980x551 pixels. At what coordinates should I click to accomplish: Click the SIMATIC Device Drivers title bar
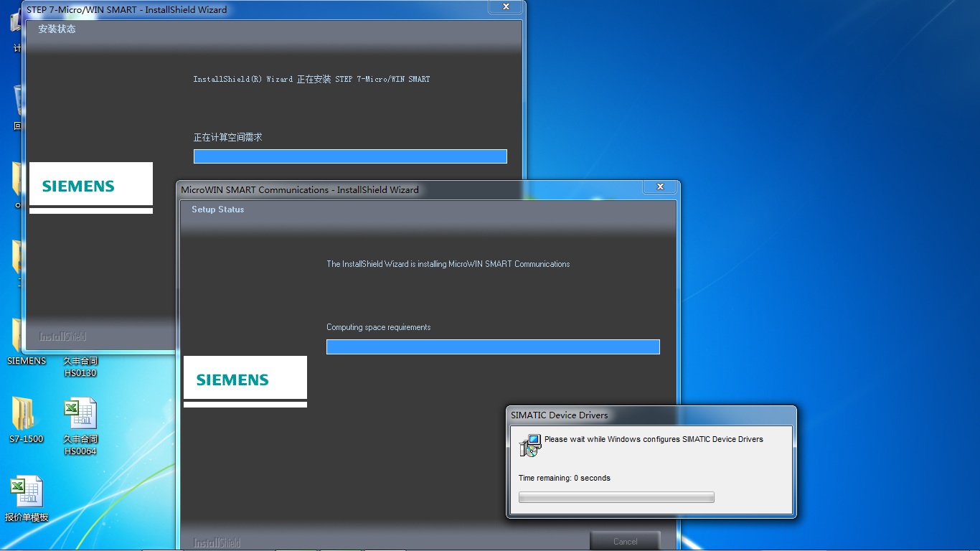(651, 415)
